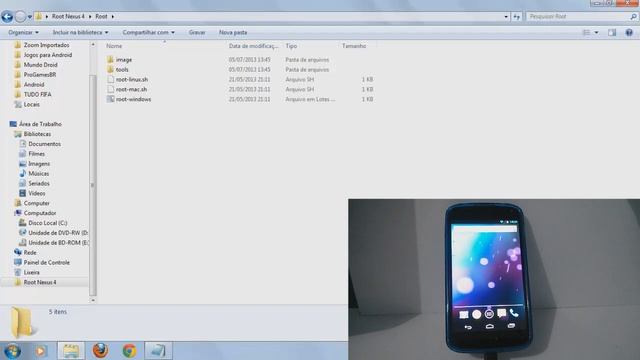
Task: Select the tools folder icon
Action: coord(110,69)
